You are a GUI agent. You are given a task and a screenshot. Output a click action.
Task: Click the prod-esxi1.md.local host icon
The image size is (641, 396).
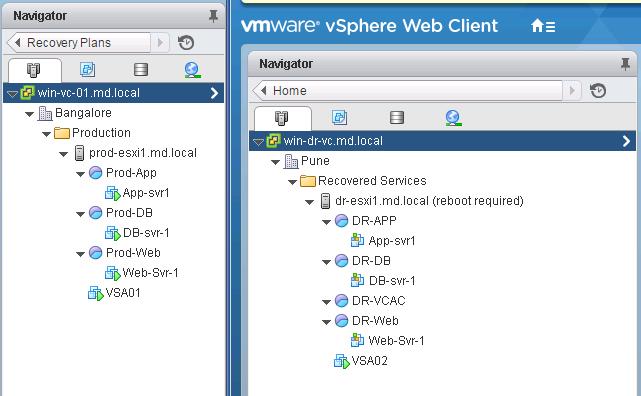point(79,153)
